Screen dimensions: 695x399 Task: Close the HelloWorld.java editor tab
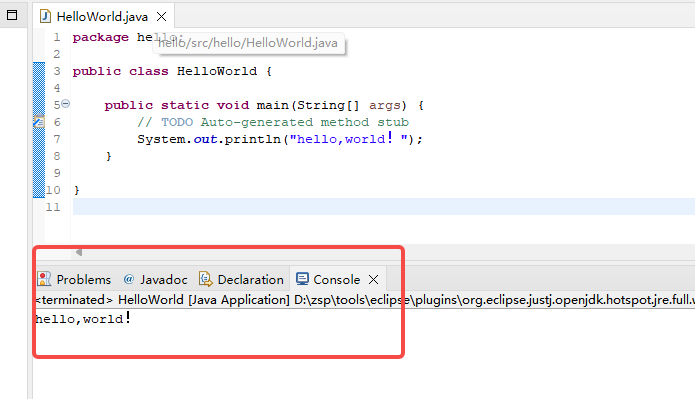pyautogui.click(x=162, y=17)
